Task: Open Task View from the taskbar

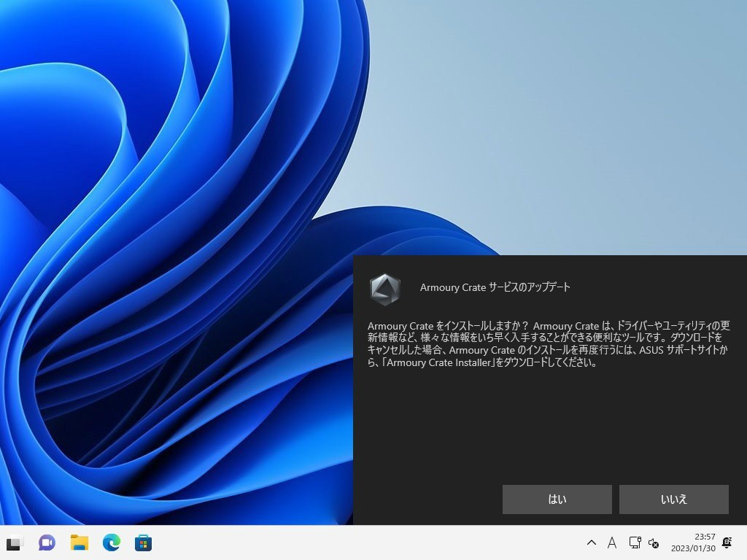Action: (x=15, y=542)
